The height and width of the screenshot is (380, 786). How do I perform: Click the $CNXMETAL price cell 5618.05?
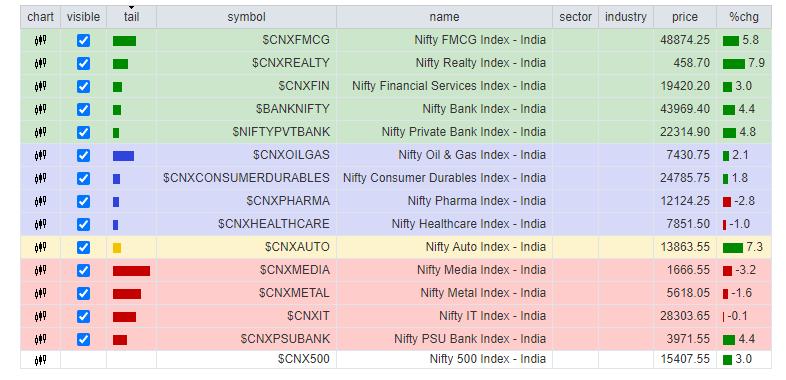[x=688, y=293]
